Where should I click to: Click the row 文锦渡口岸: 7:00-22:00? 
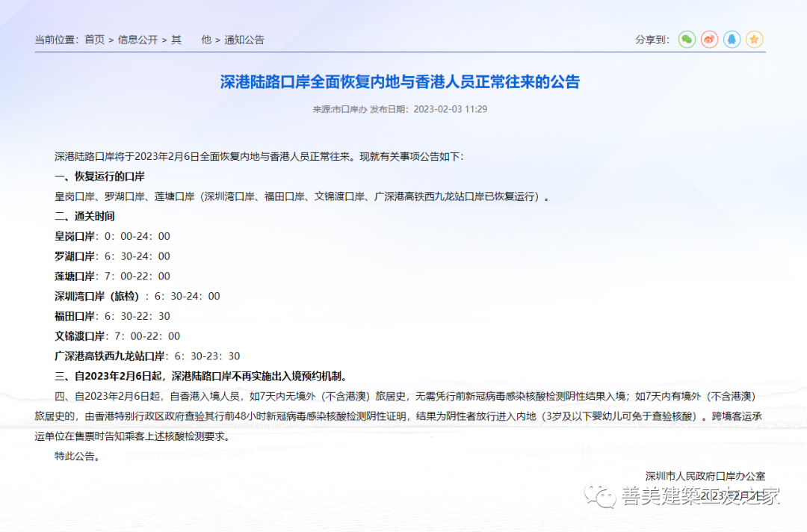click(x=117, y=336)
